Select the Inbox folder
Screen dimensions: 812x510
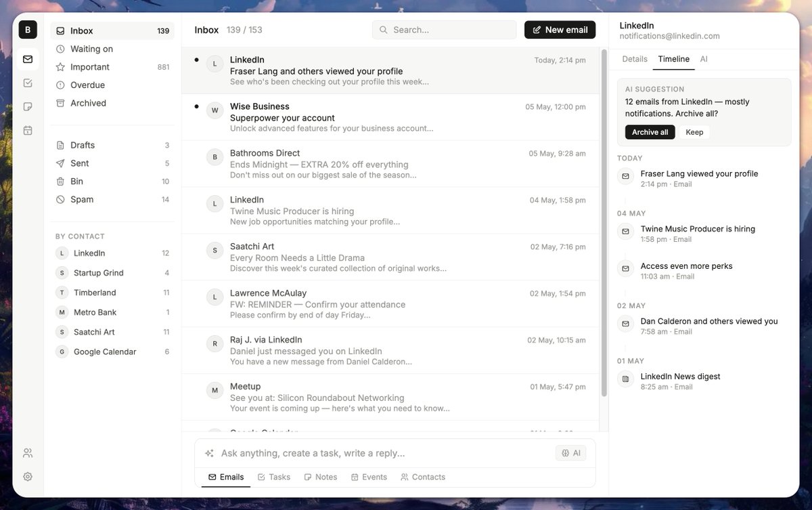click(112, 30)
